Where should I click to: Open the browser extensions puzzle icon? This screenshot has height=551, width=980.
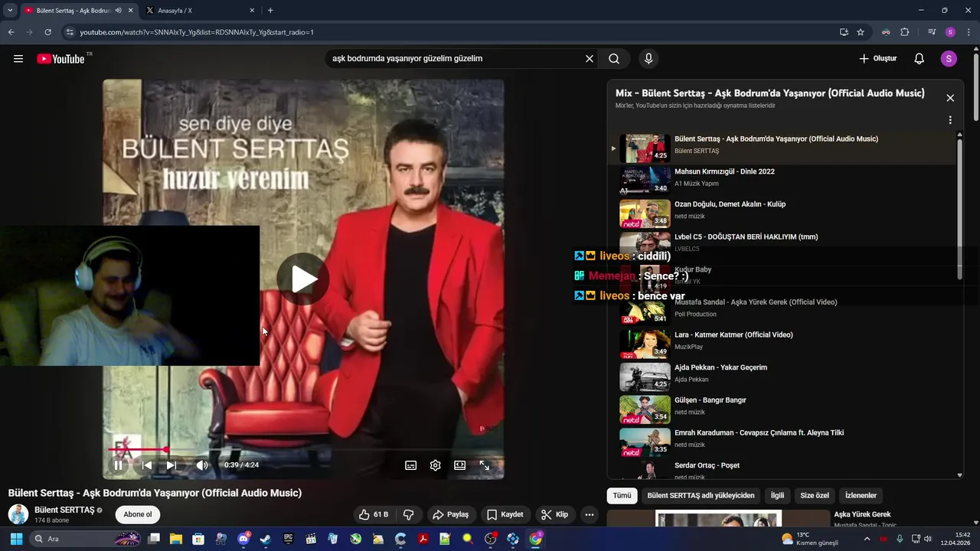(x=904, y=32)
